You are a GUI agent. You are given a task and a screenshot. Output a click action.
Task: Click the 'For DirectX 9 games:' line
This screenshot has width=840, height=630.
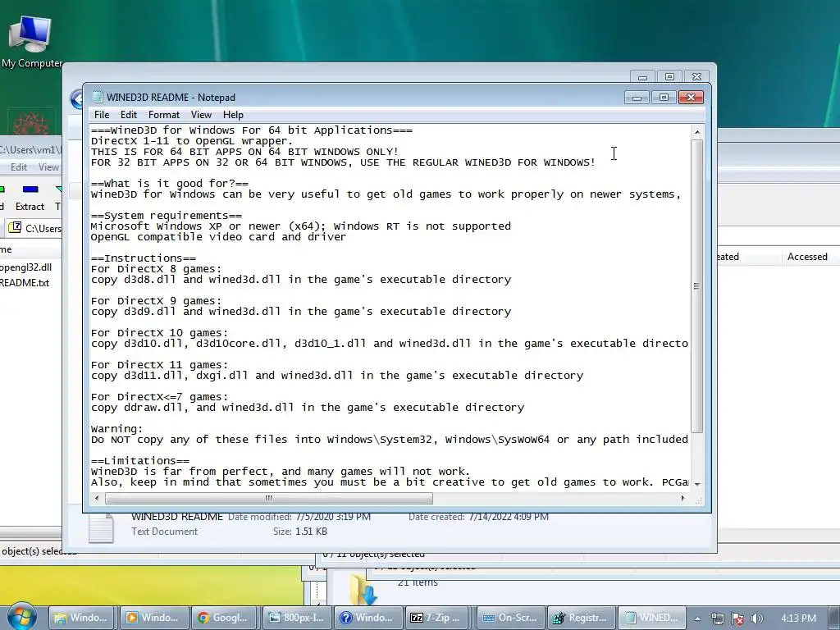156,301
